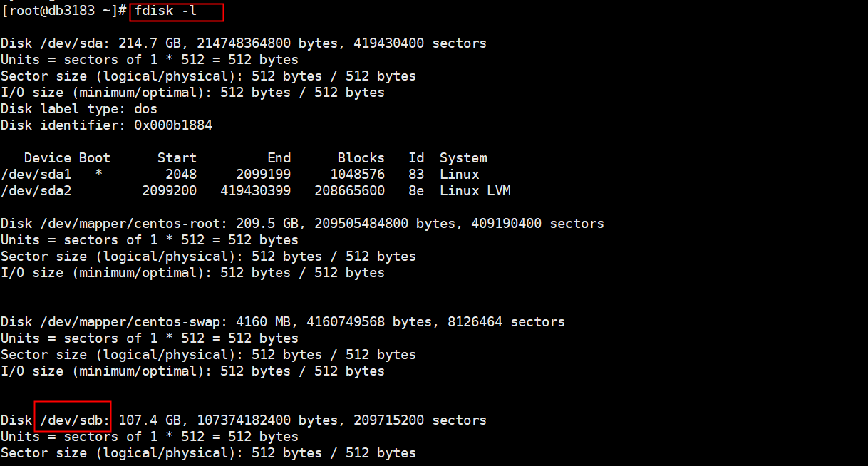Viewport: 868px width, 466px height.
Task: Click the Disk label type dos line
Action: (79, 109)
